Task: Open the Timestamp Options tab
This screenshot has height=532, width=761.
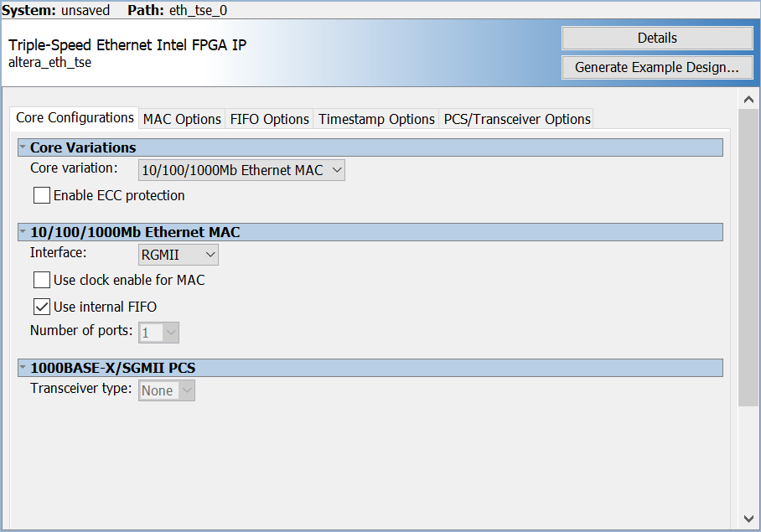Action: (x=376, y=119)
